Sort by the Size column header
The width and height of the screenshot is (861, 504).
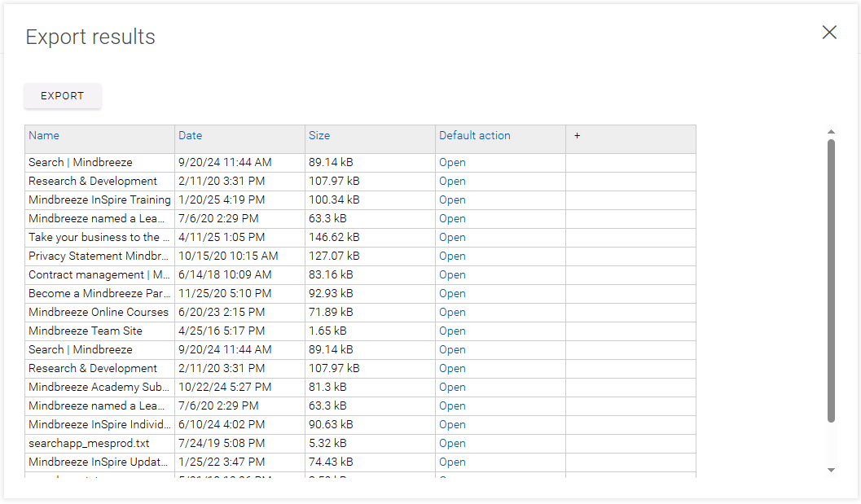319,136
